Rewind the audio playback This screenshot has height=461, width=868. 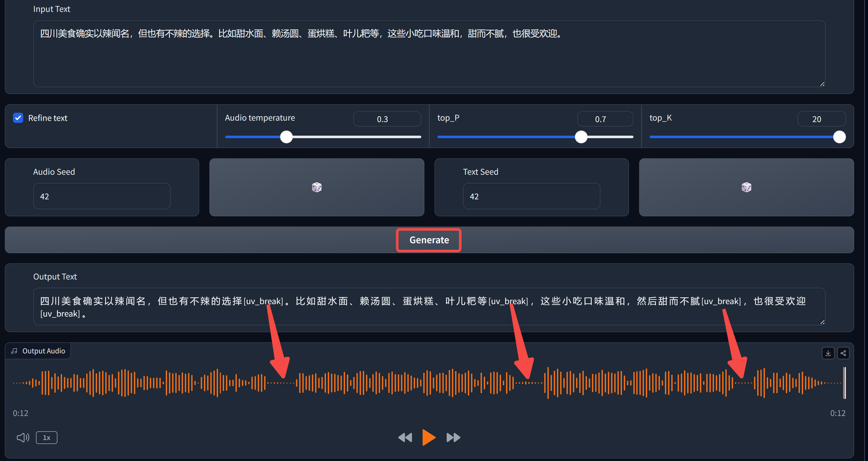click(x=405, y=437)
